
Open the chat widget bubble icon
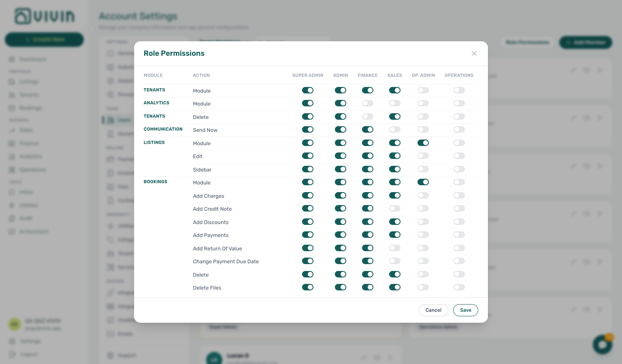pos(603,344)
